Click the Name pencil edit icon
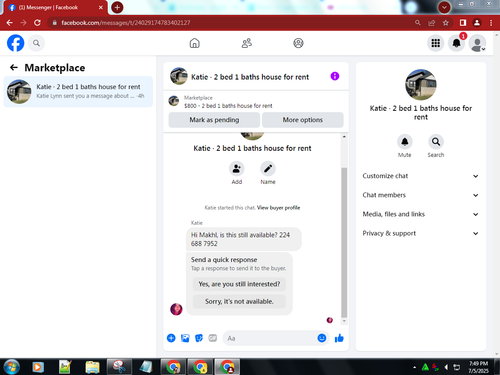The height and width of the screenshot is (375, 500). tap(268, 169)
